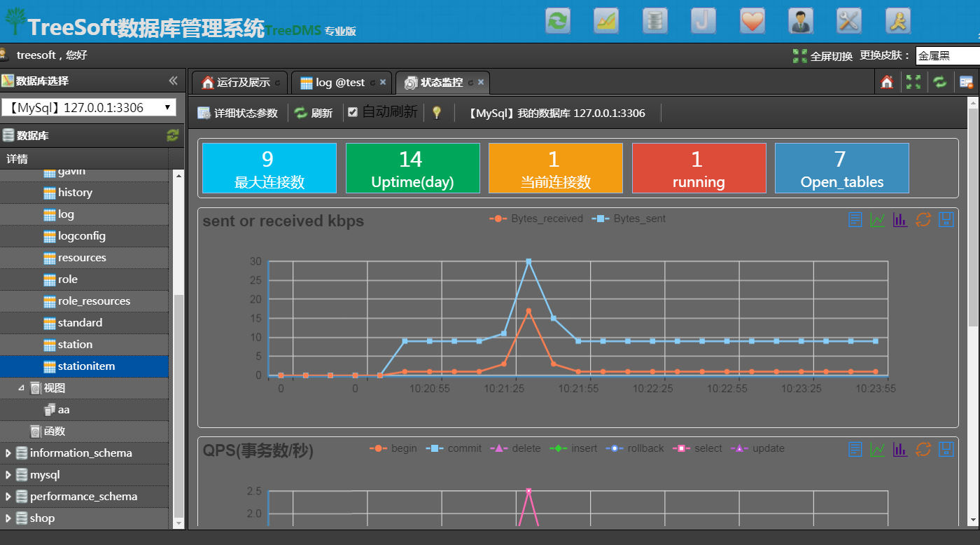Open the user profile icon in header
The height and width of the screenshot is (545, 980).
pos(801,20)
